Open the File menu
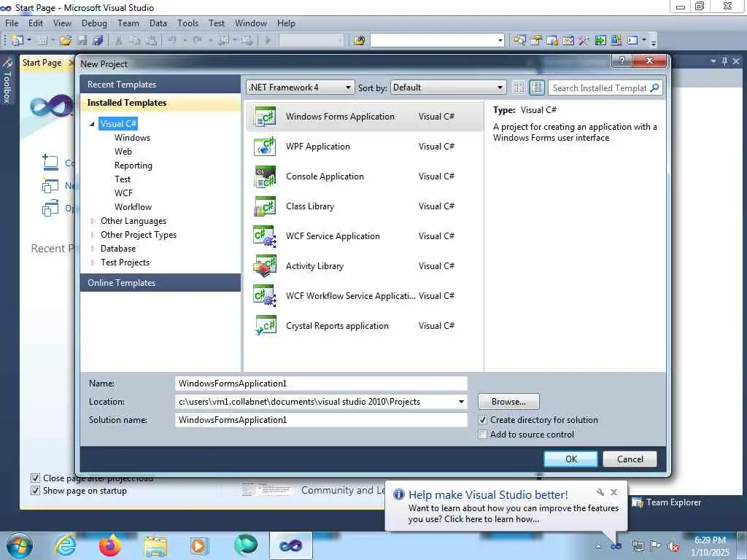The width and height of the screenshot is (747, 560). pos(12,23)
